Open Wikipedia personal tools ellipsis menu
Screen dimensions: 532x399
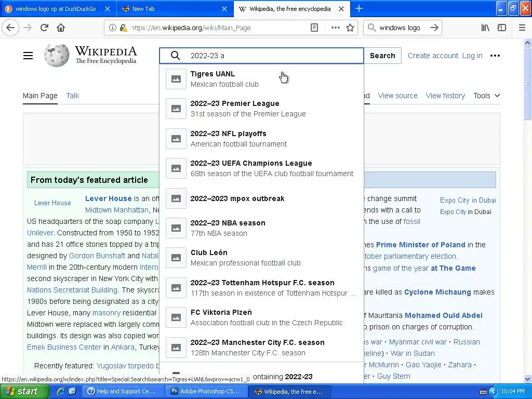point(495,56)
